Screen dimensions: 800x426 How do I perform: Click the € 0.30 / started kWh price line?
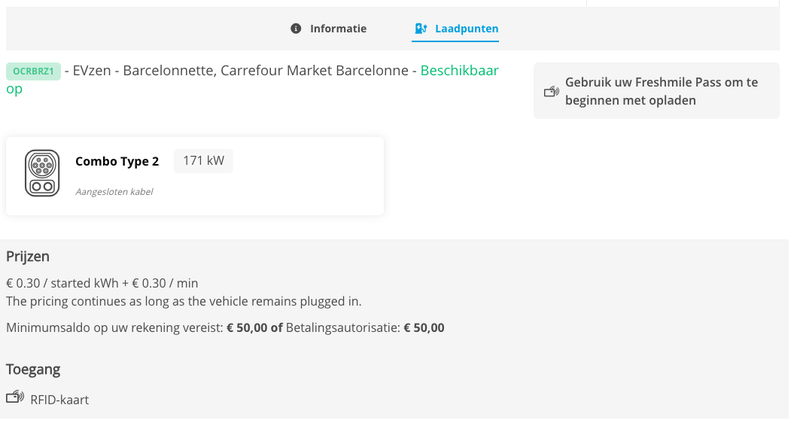pos(102,283)
